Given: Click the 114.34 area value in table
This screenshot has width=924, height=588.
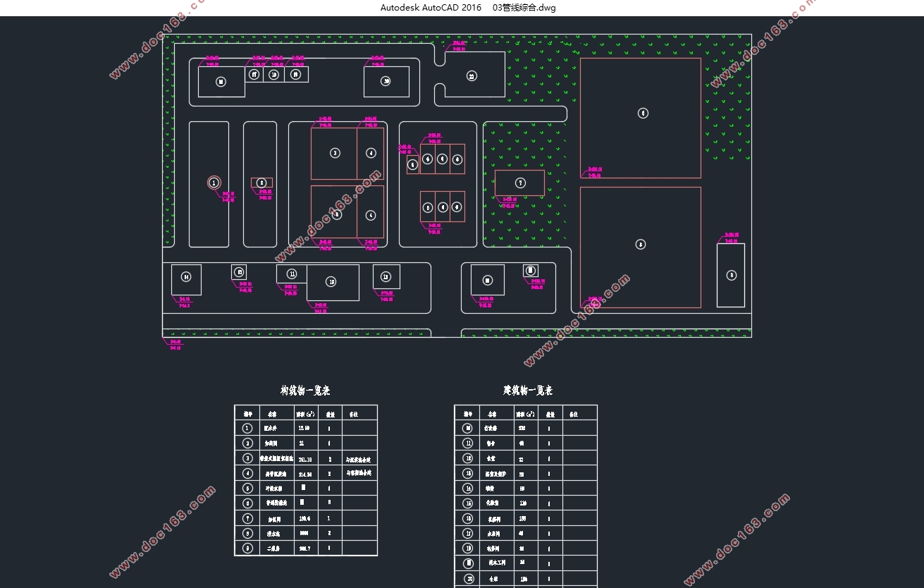Looking at the screenshot, I should (x=305, y=474).
